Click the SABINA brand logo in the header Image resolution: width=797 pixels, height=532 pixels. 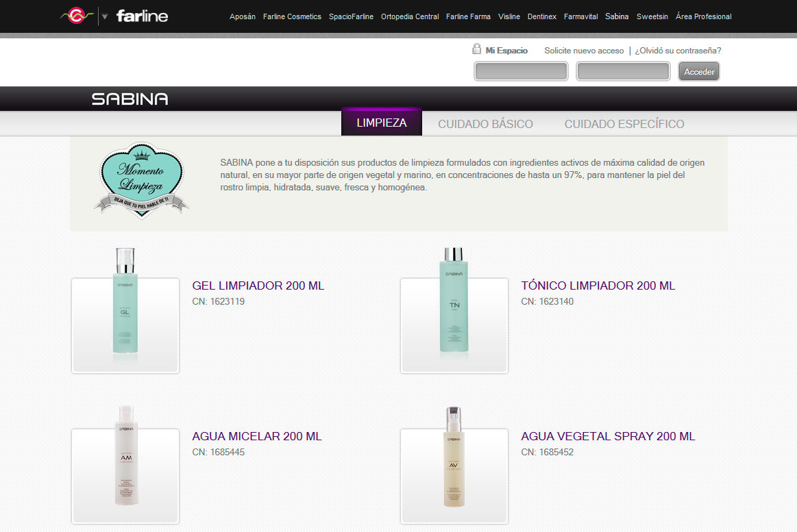pos(129,98)
